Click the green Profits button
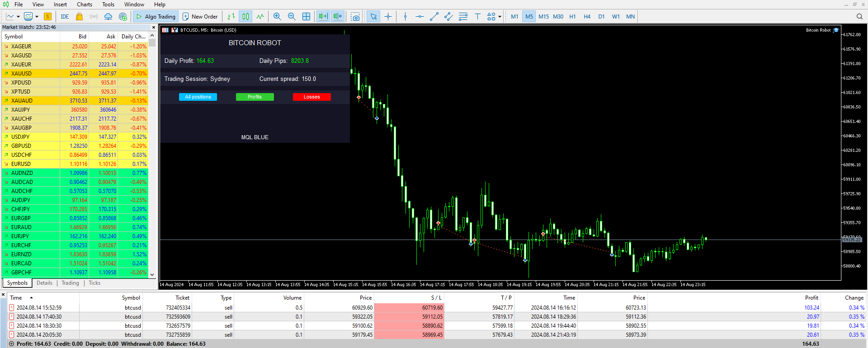This screenshot has height=348, width=868. click(x=255, y=97)
